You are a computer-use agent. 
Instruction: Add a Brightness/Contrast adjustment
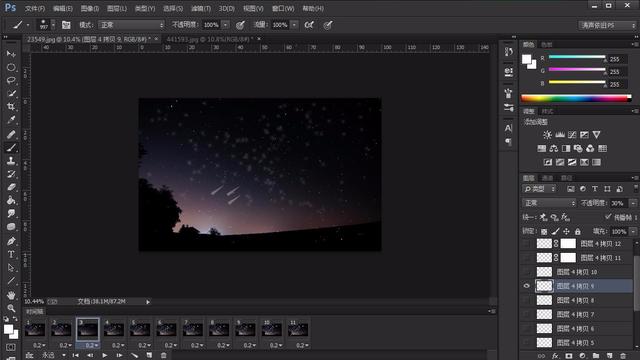547,135
